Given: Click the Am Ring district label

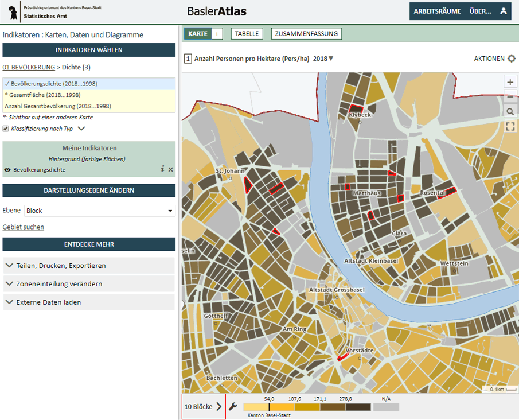Looking at the screenshot, I should (x=295, y=329).
